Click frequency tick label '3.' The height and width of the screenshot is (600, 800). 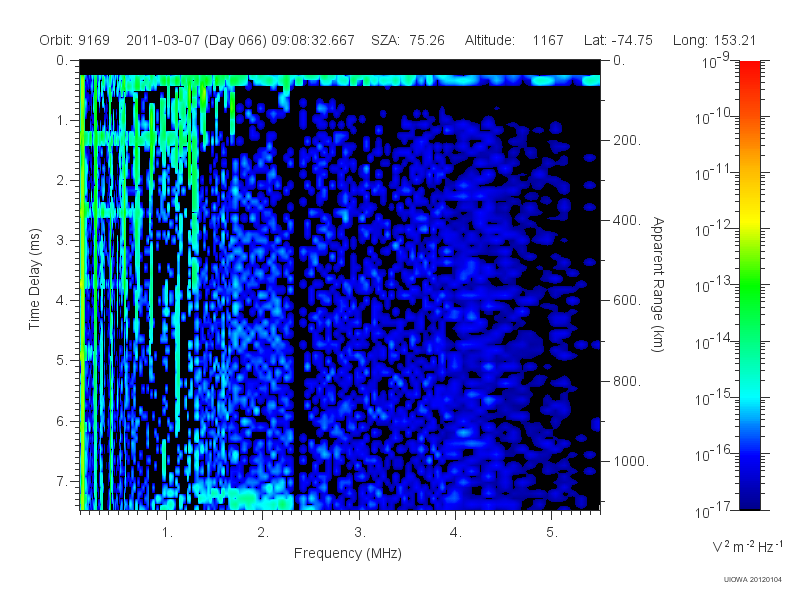point(360,533)
